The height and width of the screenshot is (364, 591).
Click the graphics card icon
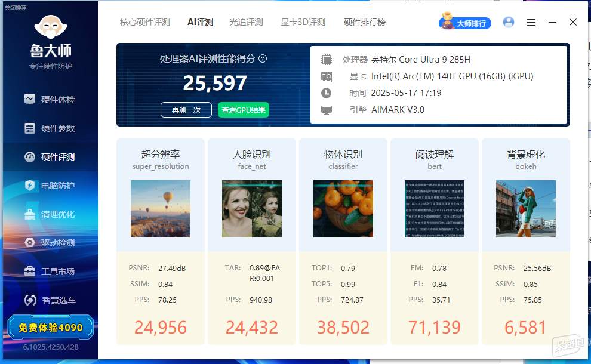(327, 76)
